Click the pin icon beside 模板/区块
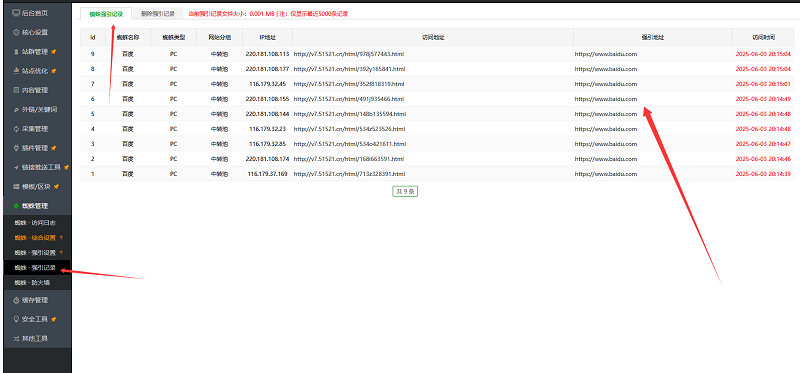Viewport: 800px width, 373px height. coord(56,187)
